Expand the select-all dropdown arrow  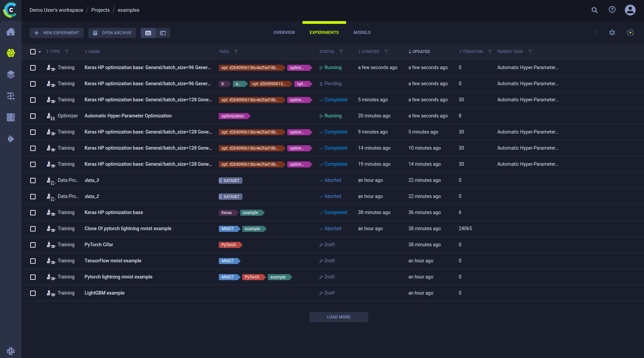(40, 52)
